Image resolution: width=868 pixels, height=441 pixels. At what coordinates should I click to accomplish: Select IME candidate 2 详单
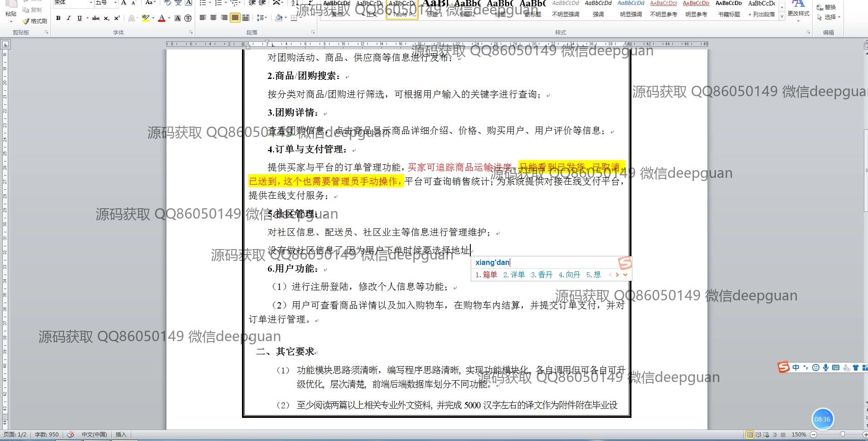coord(514,274)
